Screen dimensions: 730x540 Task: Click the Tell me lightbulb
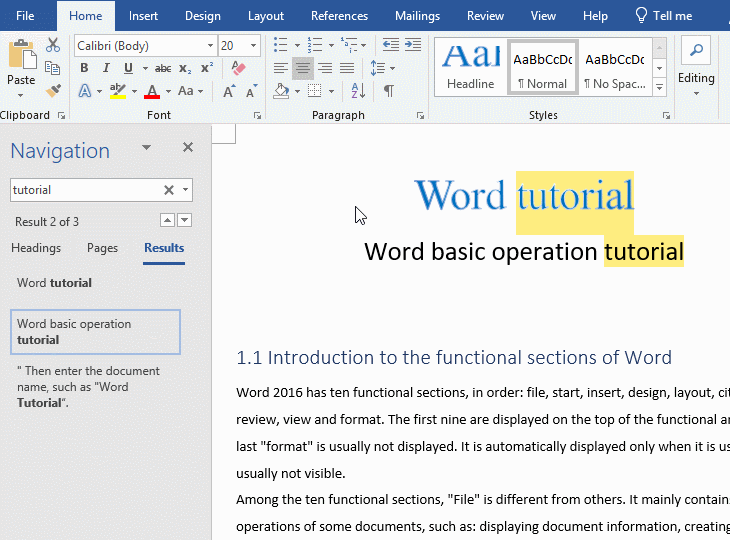click(x=641, y=16)
